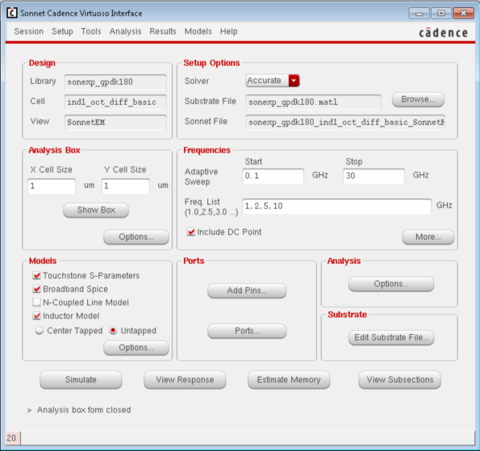Open the Models menu
Viewport: 480px width, 451px height.
click(198, 31)
